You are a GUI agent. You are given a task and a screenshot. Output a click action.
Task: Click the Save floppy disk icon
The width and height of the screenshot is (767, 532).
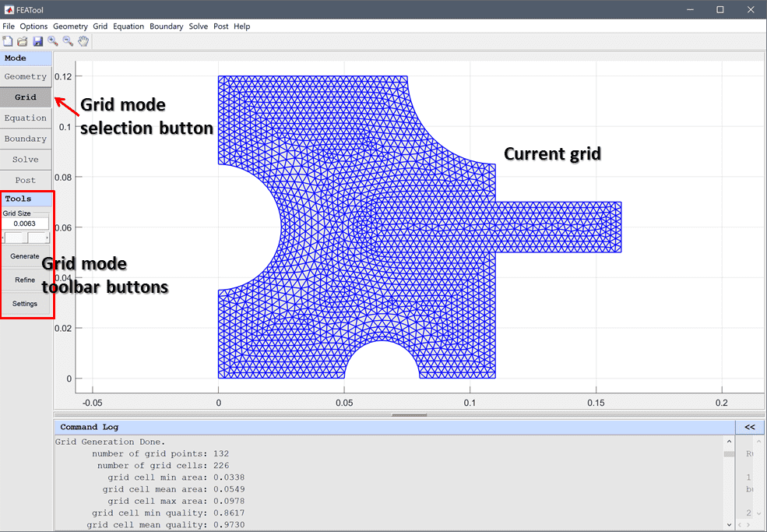click(37, 41)
